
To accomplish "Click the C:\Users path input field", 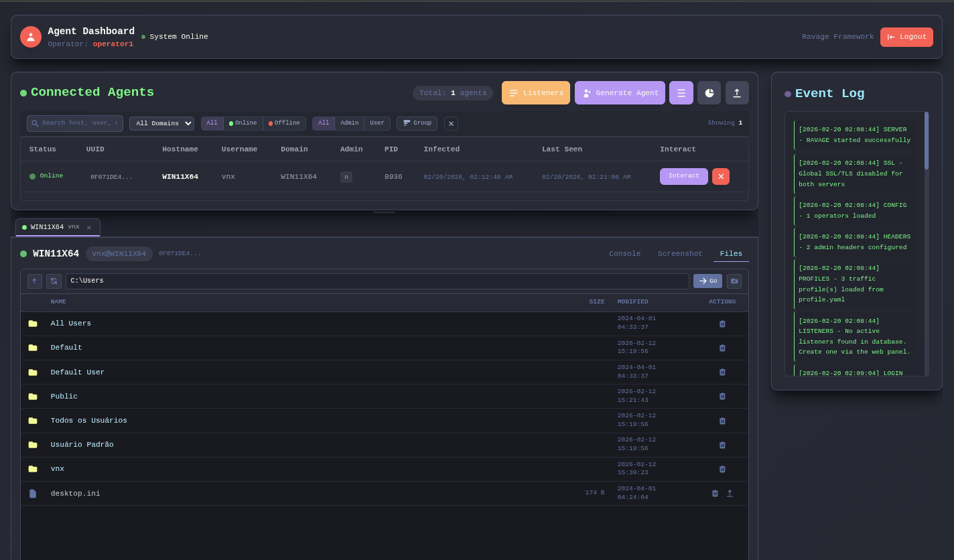I will [377, 281].
